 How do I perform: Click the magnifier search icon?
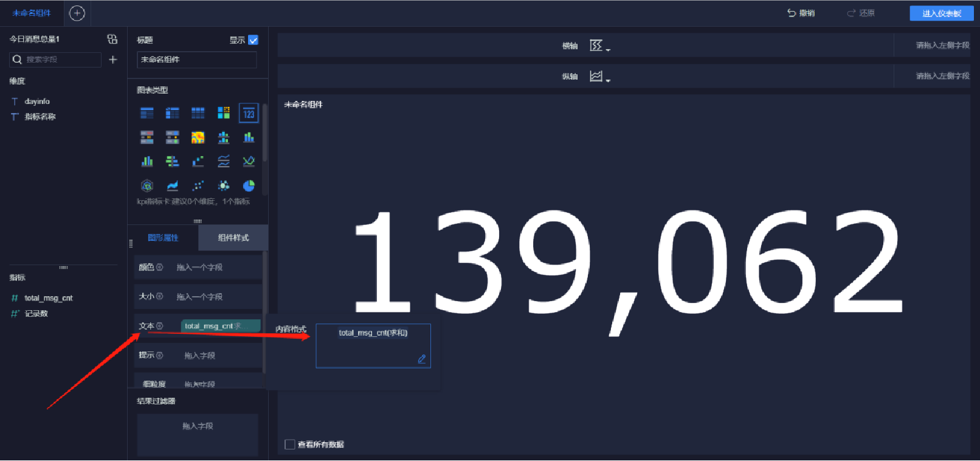coord(17,60)
